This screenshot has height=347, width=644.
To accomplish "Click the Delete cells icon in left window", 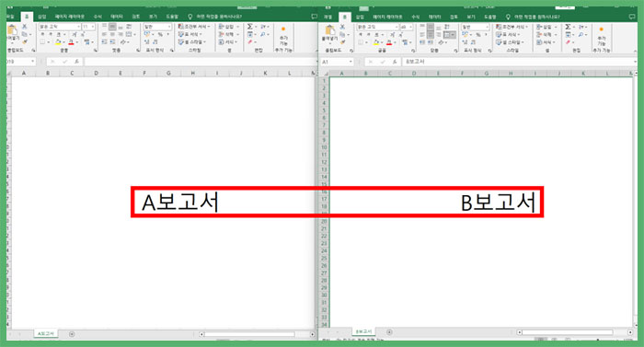I will click(x=221, y=34).
